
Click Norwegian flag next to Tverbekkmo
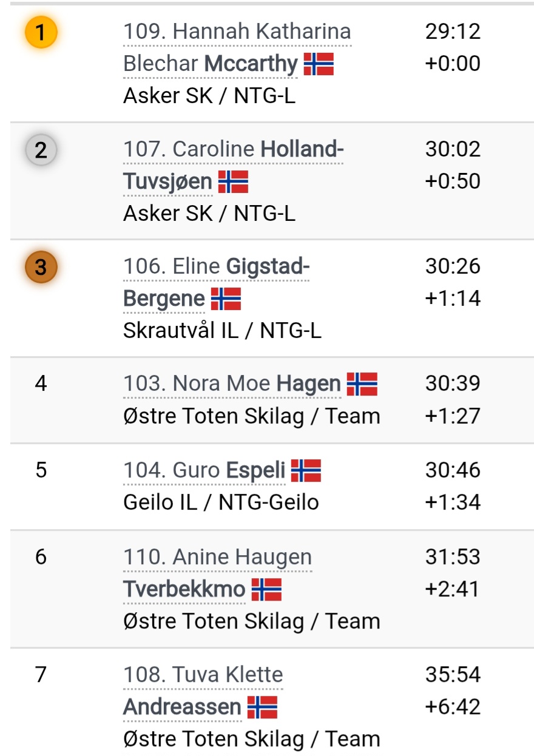(x=266, y=589)
